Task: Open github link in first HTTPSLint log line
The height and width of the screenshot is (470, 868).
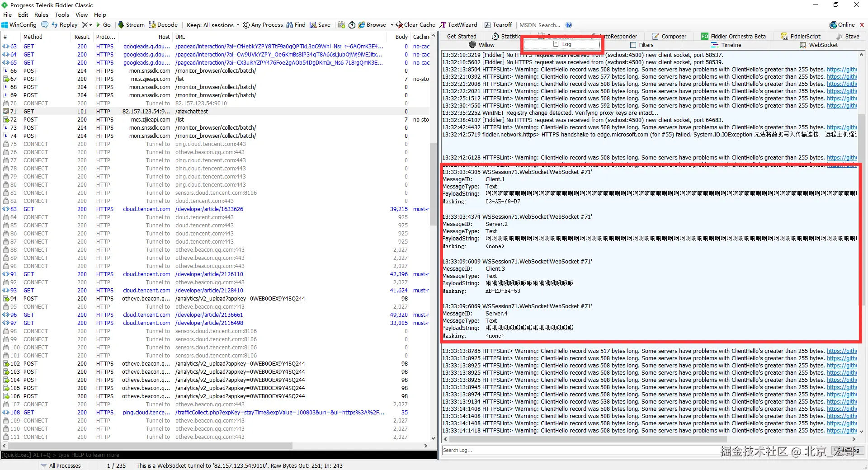Action: tap(842, 70)
